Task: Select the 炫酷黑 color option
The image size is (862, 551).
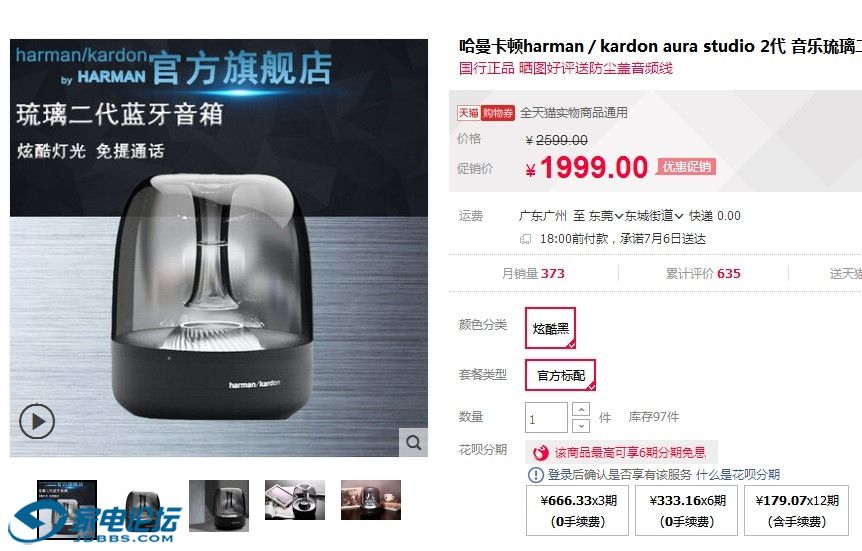Action: click(x=550, y=328)
